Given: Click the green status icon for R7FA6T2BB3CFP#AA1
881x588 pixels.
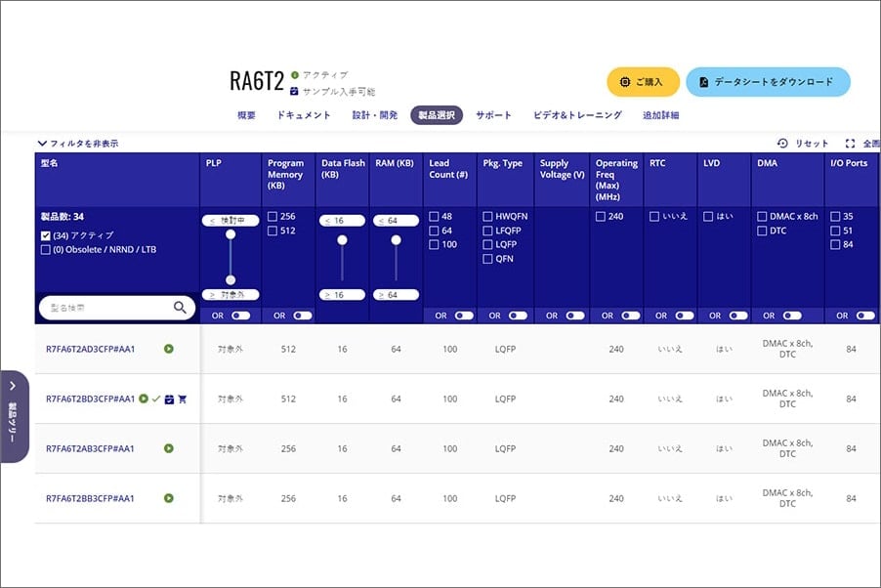Looking at the screenshot, I should click(169, 498).
